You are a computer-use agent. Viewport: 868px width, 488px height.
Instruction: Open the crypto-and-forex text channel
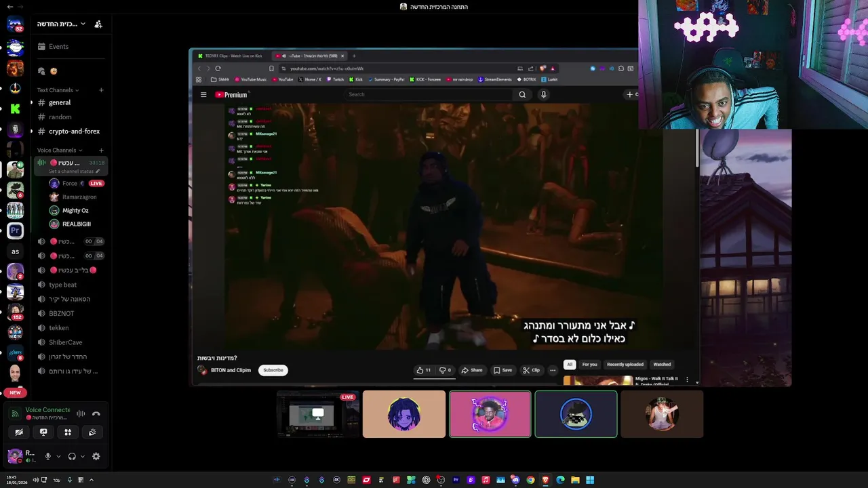[71, 131]
